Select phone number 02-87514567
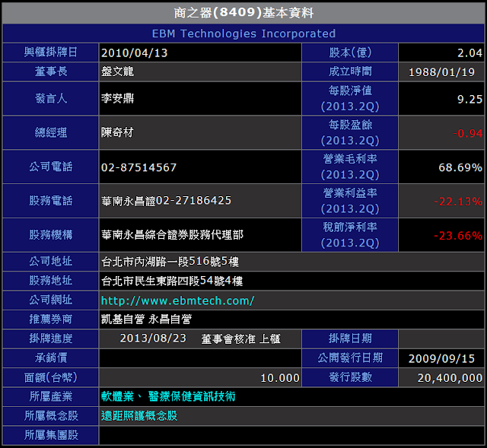The width and height of the screenshot is (487, 448). tap(138, 167)
